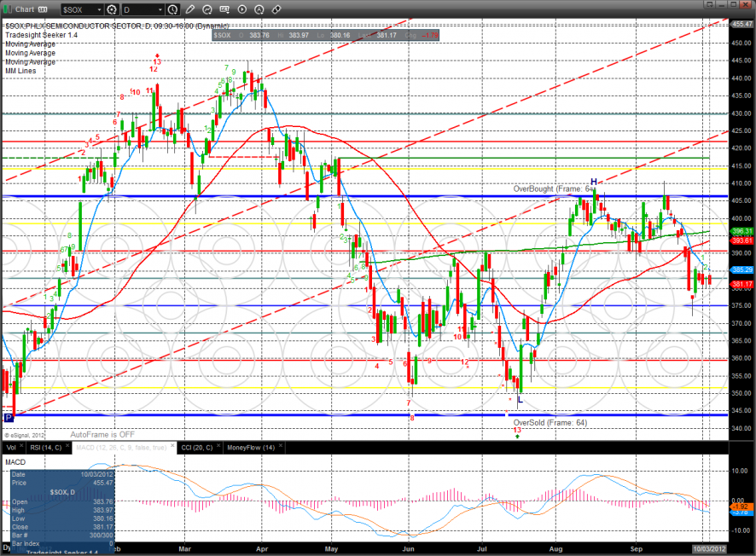
Task: Click the 10/03/2012 date marker on time axis
Action: (709, 549)
